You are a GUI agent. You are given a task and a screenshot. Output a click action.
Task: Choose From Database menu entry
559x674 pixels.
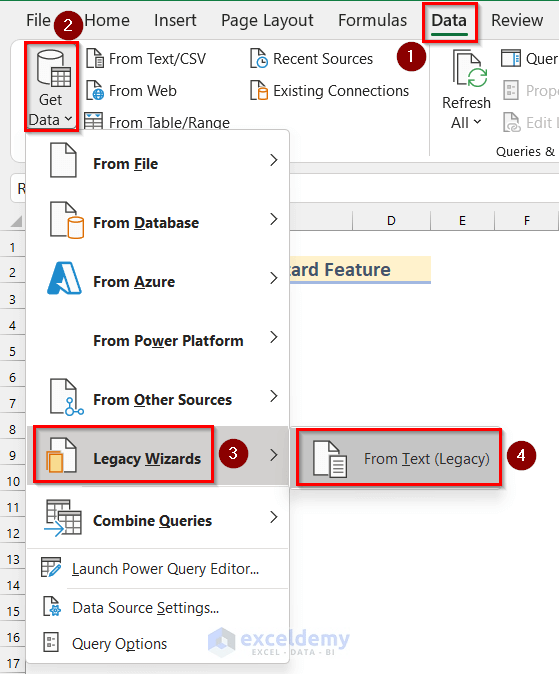[157, 220]
